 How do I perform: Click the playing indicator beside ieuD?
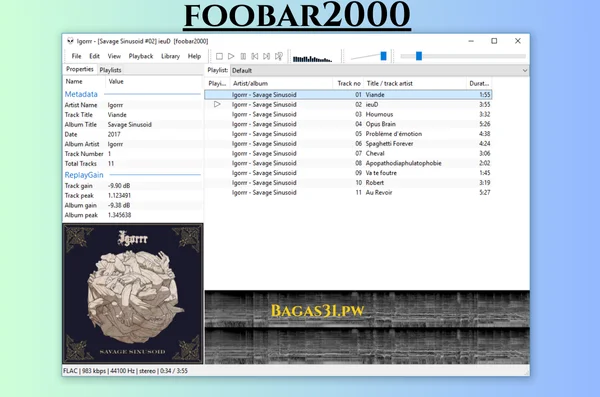point(217,104)
